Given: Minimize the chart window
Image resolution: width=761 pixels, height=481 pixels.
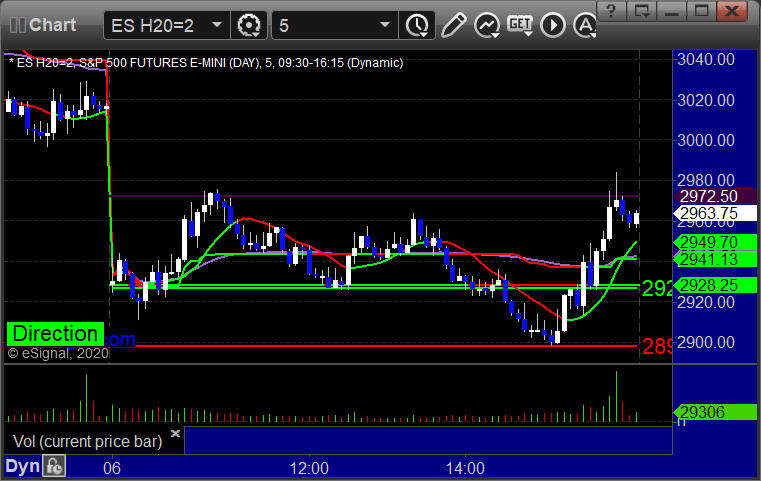Looking at the screenshot, I should 671,10.
